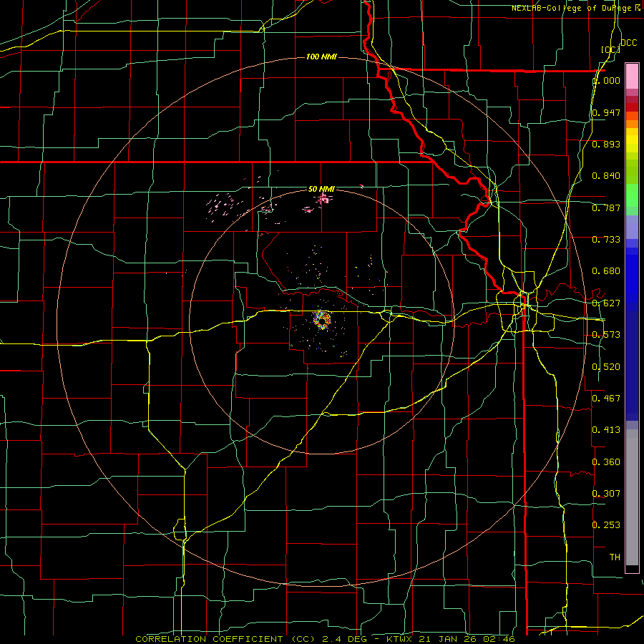Pick the bright green color scale segment
The height and width of the screenshot is (644, 644).
tap(632, 195)
